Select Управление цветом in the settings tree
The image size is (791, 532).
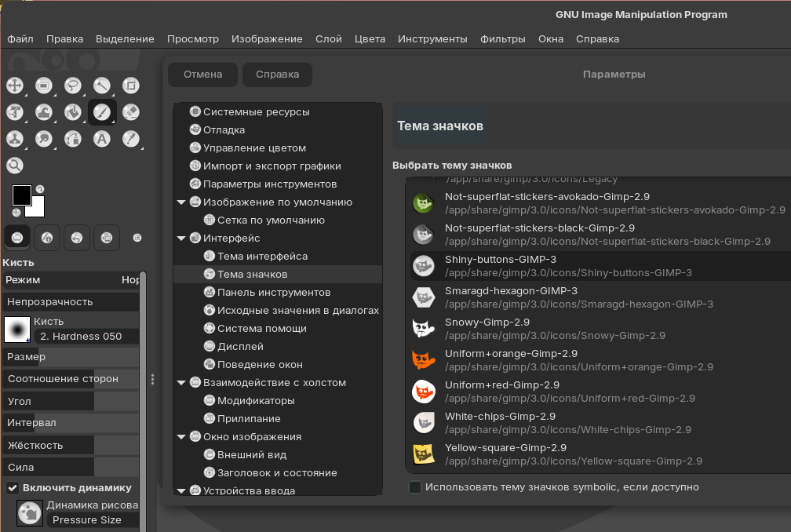tap(278, 148)
